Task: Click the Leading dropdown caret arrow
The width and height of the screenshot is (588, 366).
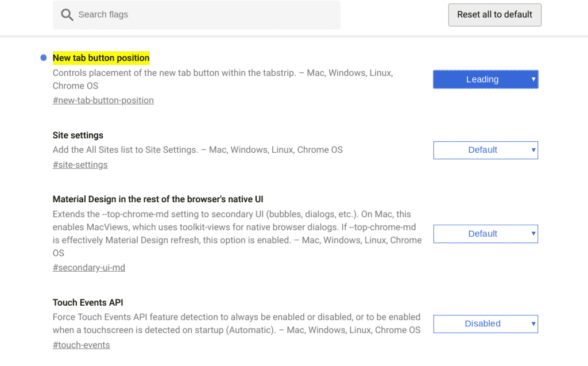Action: click(533, 79)
